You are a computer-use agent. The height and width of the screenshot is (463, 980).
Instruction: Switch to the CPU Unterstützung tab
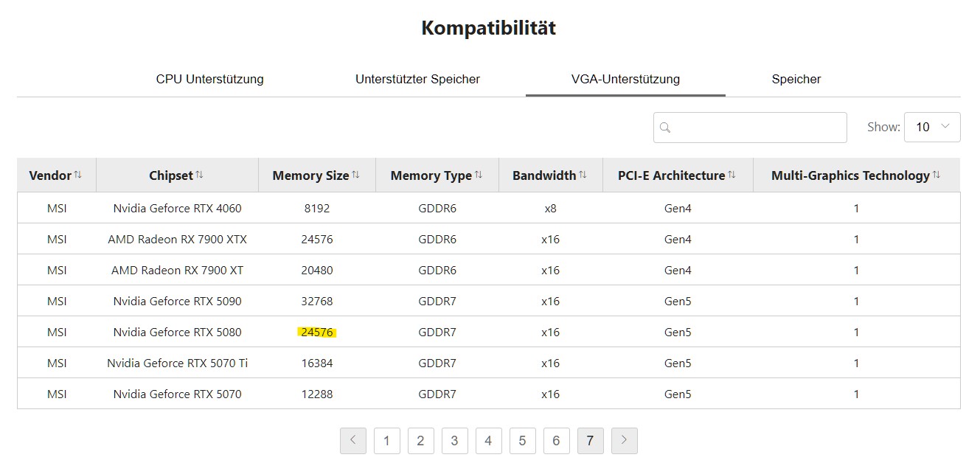tap(209, 79)
